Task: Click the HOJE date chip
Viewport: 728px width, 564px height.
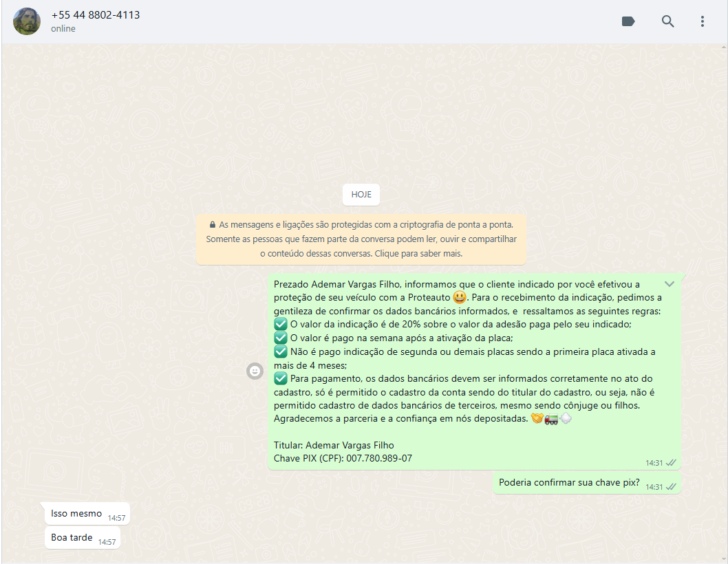Action: [x=361, y=195]
